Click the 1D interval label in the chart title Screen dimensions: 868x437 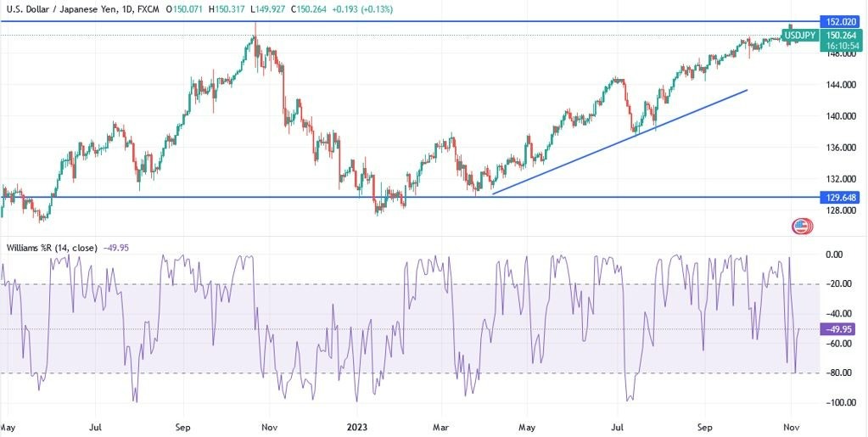click(x=126, y=9)
